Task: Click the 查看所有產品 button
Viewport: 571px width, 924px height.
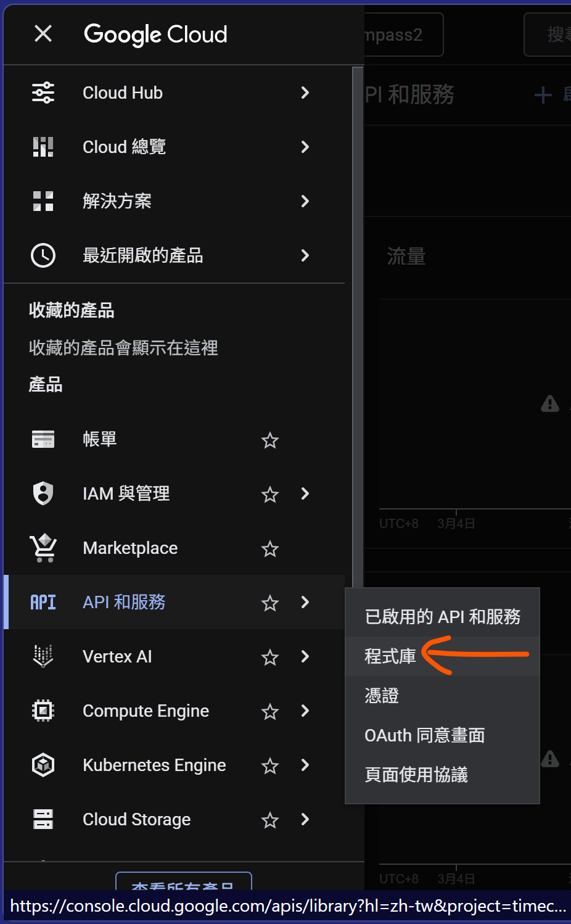Action: [x=183, y=883]
